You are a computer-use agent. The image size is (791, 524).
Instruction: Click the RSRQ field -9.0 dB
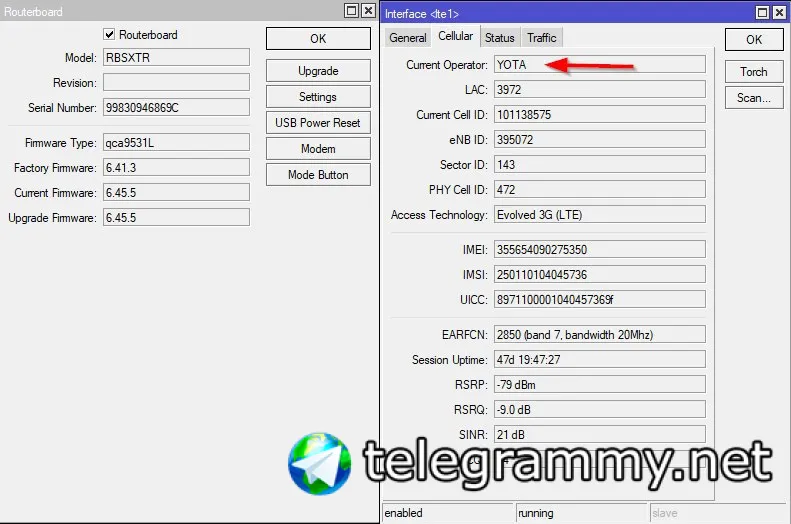[600, 410]
